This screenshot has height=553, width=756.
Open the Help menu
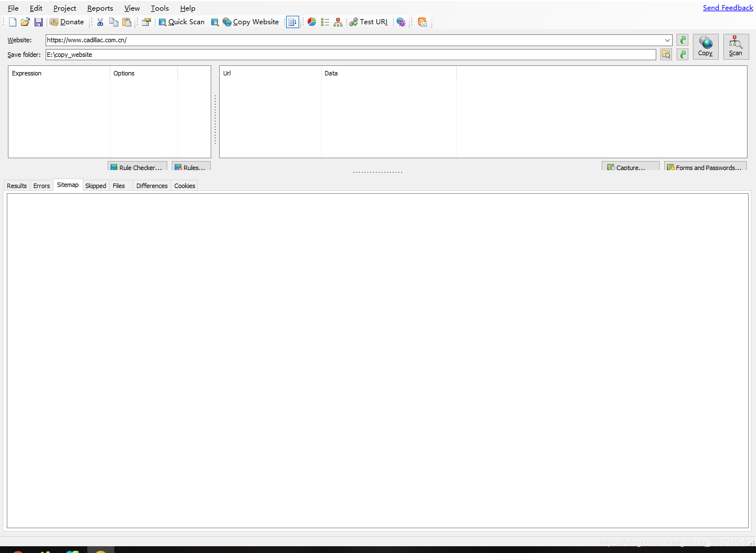coord(188,8)
